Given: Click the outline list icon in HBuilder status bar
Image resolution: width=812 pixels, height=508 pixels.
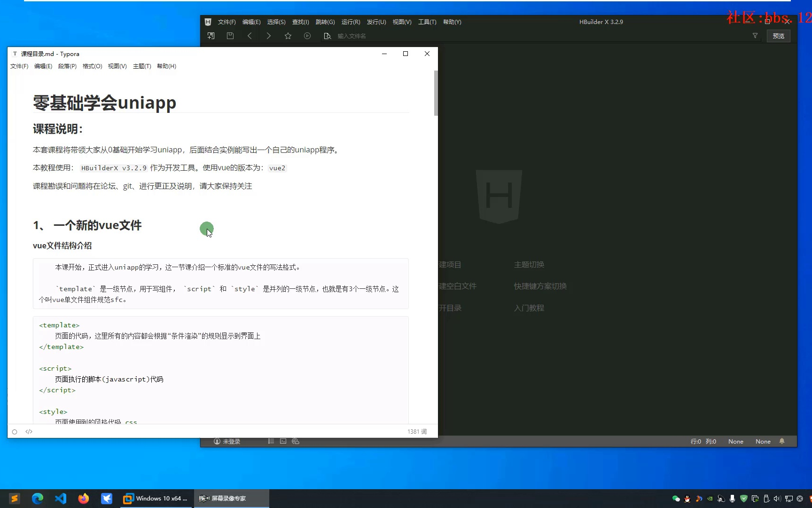Looking at the screenshot, I should tap(271, 441).
